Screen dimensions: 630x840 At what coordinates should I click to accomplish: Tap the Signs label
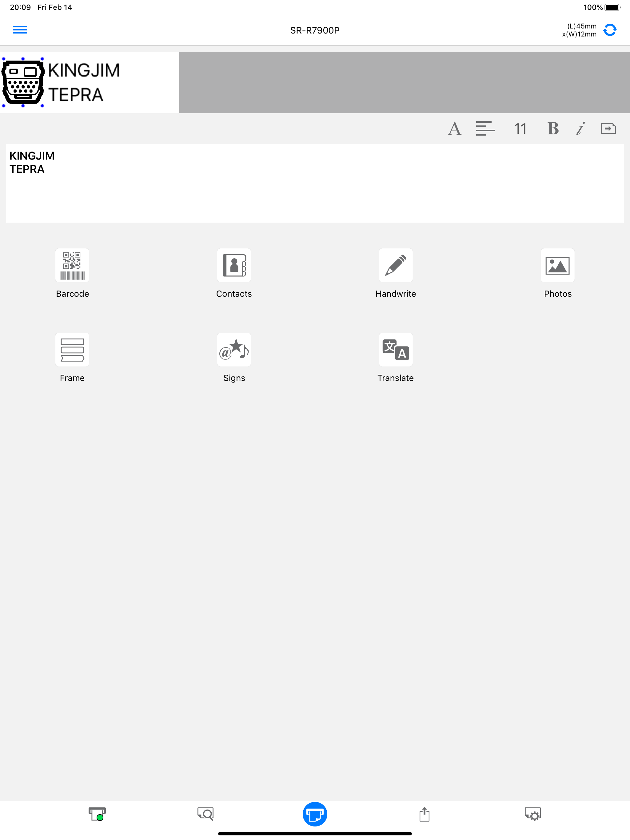pyautogui.click(x=234, y=378)
